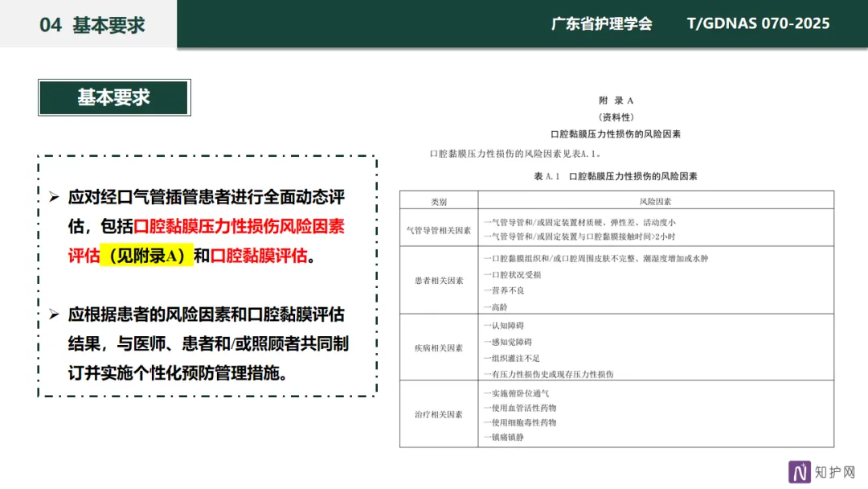The image size is (868, 489).
Task: Click the '附 录 A' appendix heading
Action: point(616,101)
